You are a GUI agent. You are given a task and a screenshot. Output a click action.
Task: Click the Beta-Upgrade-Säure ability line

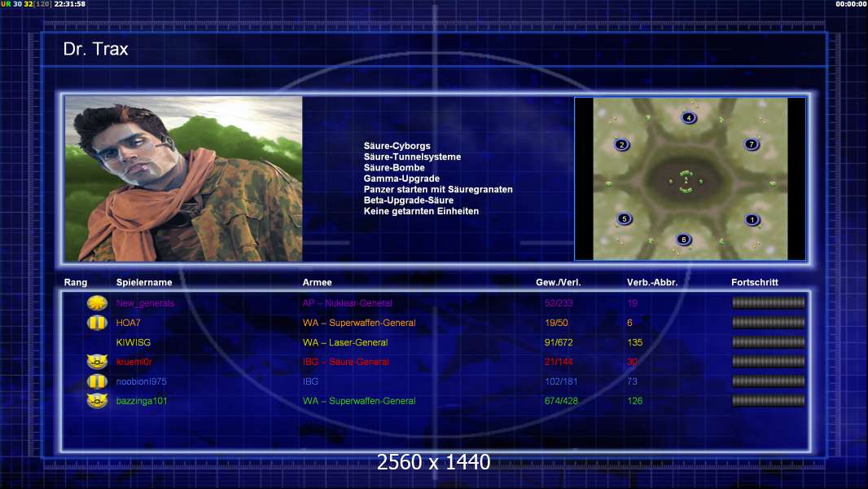point(409,200)
